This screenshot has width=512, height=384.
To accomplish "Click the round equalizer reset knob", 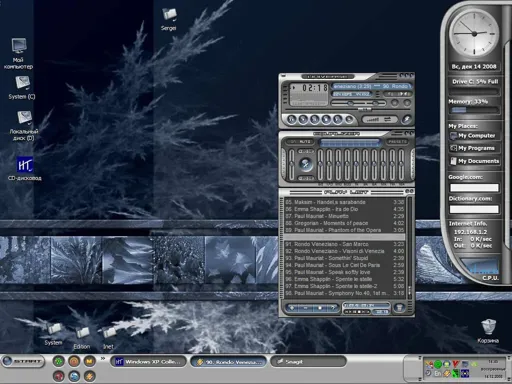I will click(x=305, y=164).
